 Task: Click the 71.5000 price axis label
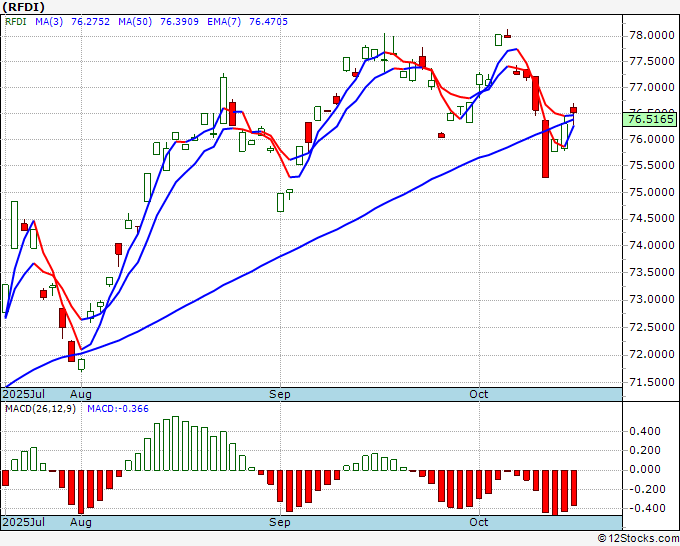(x=651, y=382)
